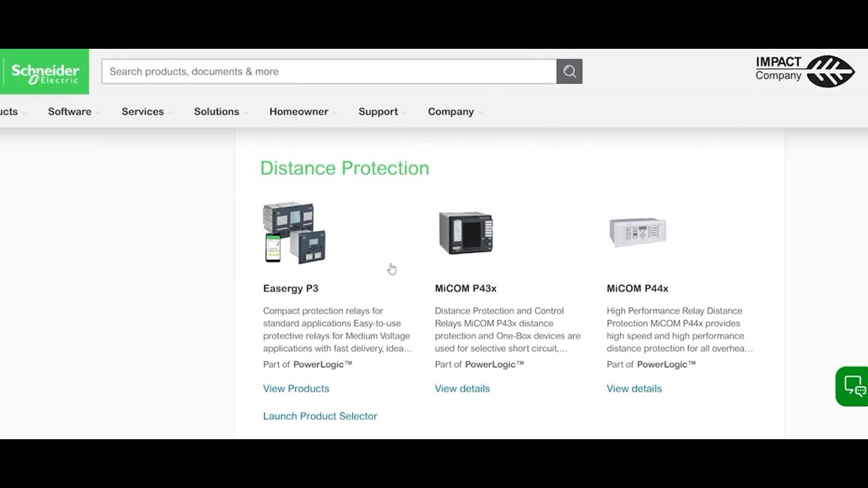868x488 pixels.
Task: Click the Schneider Electric logo
Action: coord(44,71)
